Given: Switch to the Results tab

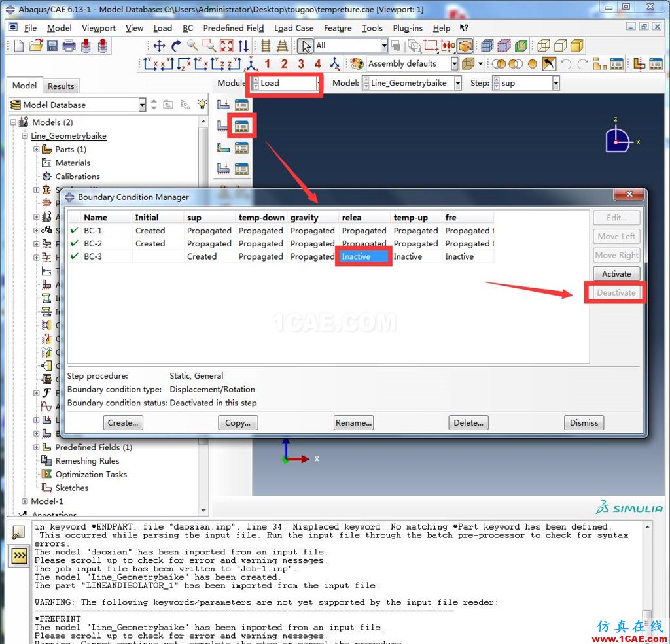Looking at the screenshot, I should (x=61, y=86).
